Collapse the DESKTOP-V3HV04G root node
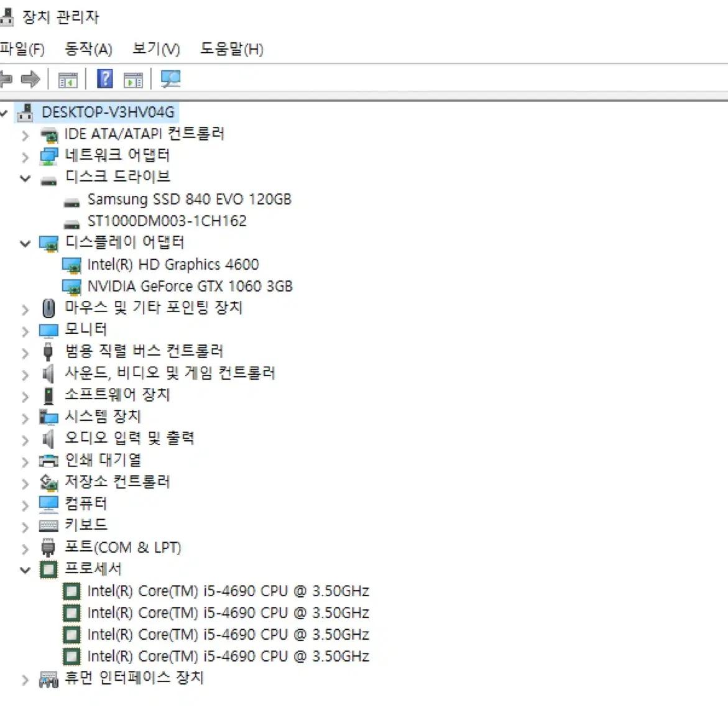 point(4,113)
